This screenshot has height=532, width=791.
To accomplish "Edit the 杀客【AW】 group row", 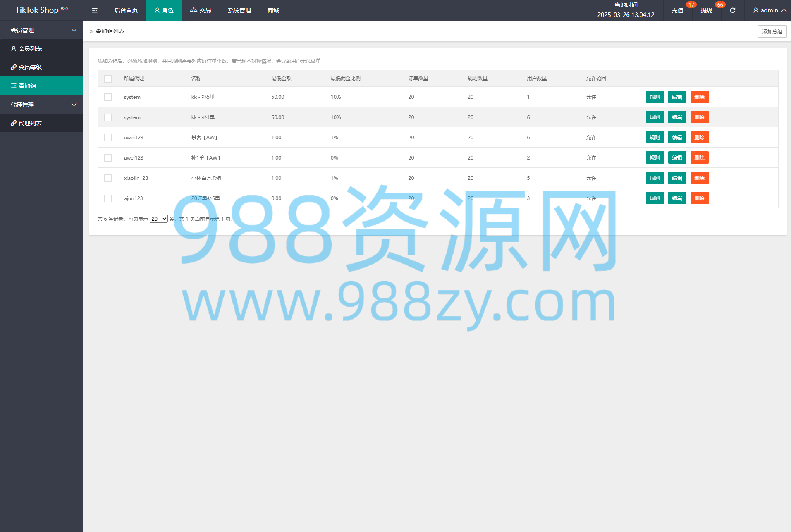I will (677, 138).
